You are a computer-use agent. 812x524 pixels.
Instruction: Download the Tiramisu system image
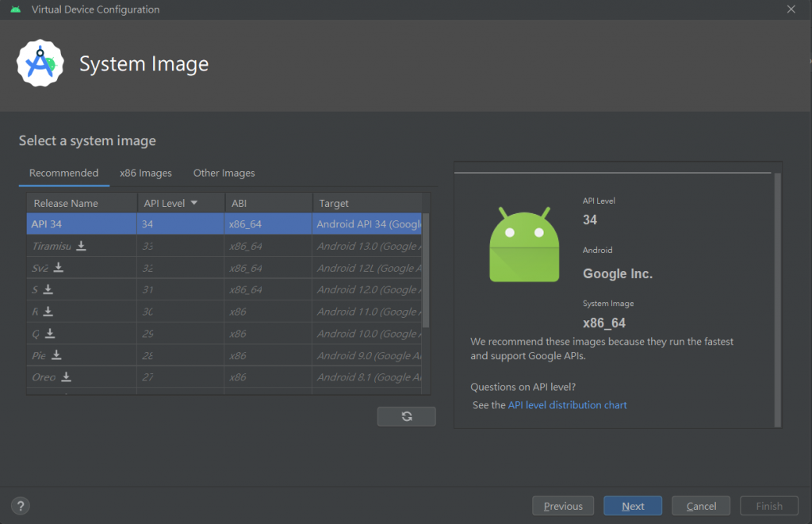pyautogui.click(x=82, y=246)
